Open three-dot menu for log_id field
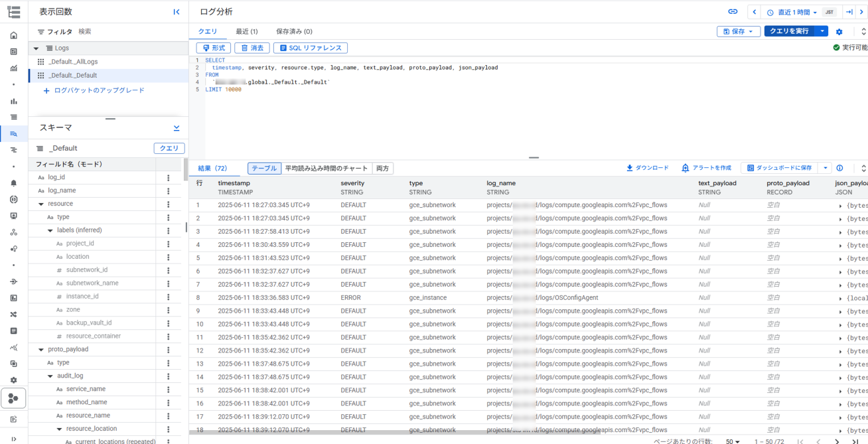868x444 pixels. tap(168, 177)
